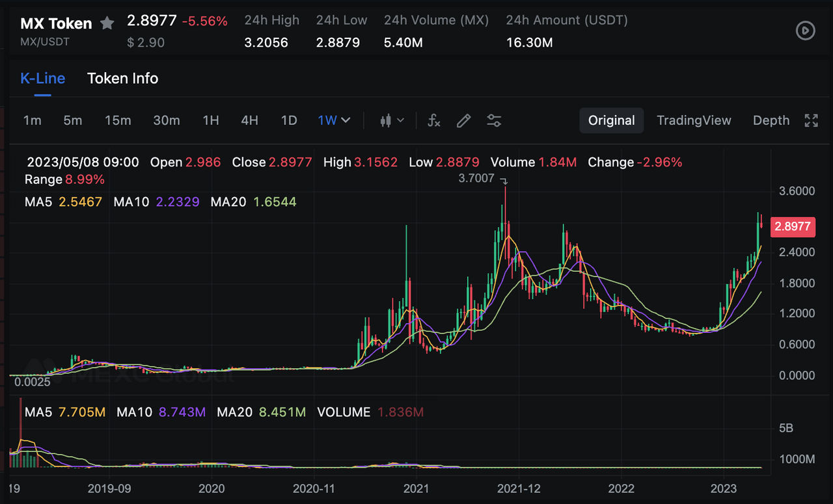The width and height of the screenshot is (833, 504).
Task: Select the 1H timeframe
Action: pyautogui.click(x=211, y=120)
